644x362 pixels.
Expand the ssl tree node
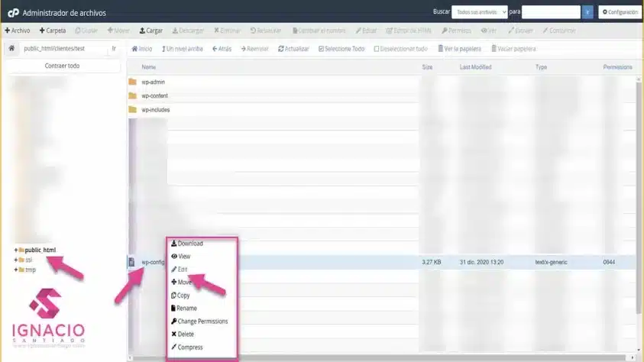coord(15,260)
